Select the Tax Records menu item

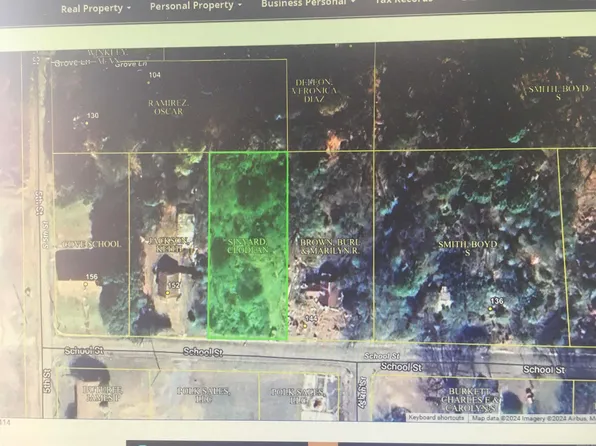pos(404,2)
